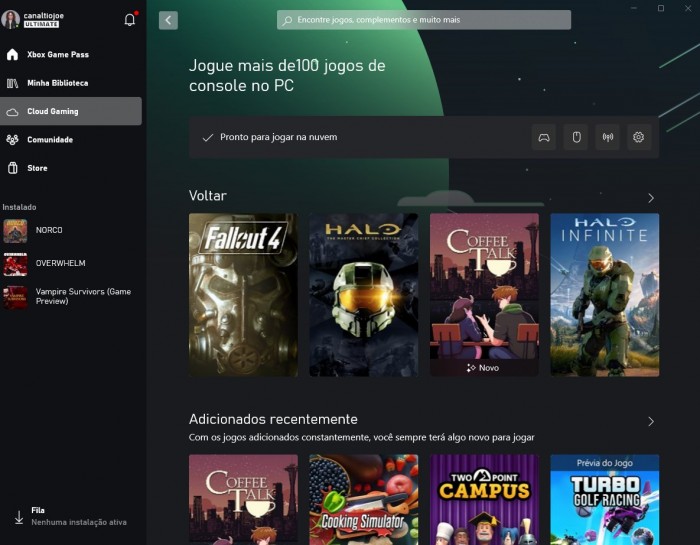Click the back arrow button
This screenshot has width=700, height=545.
pyautogui.click(x=168, y=20)
